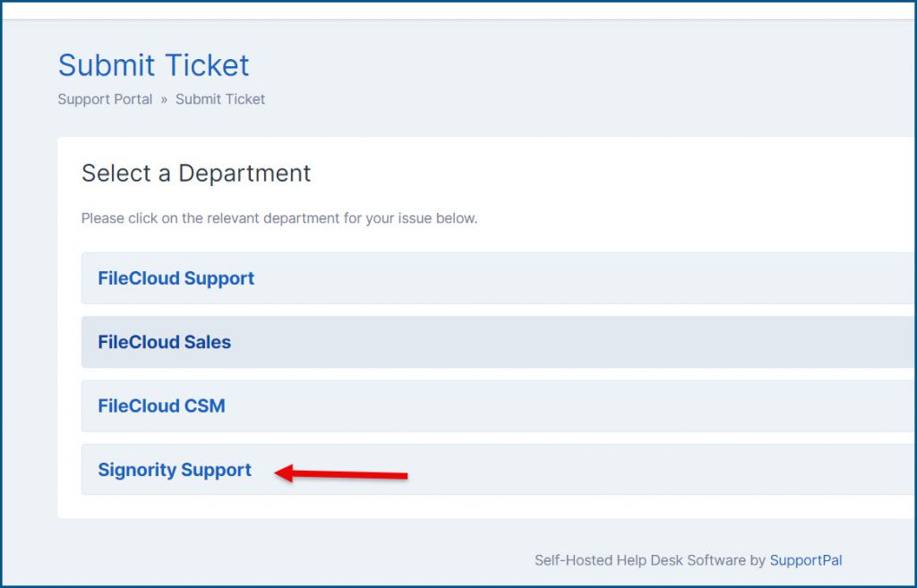Click the Submit Ticket page heading

[x=154, y=64]
